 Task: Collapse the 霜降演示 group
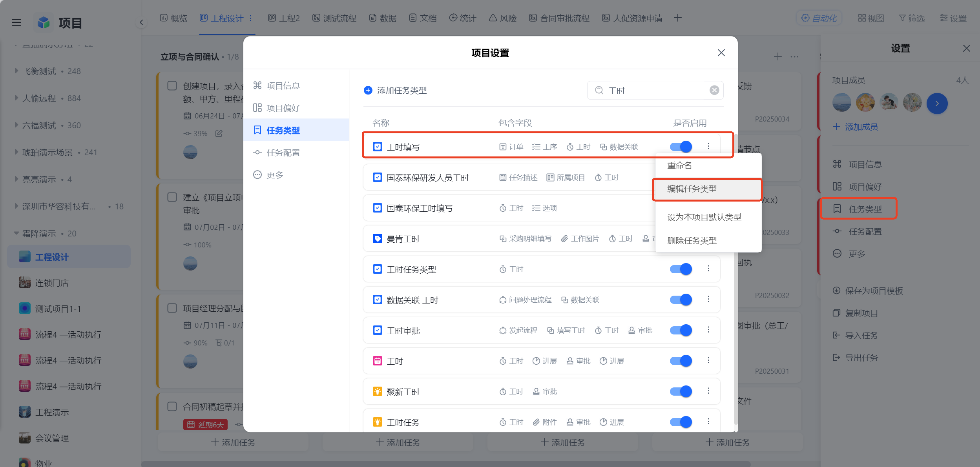[16, 233]
